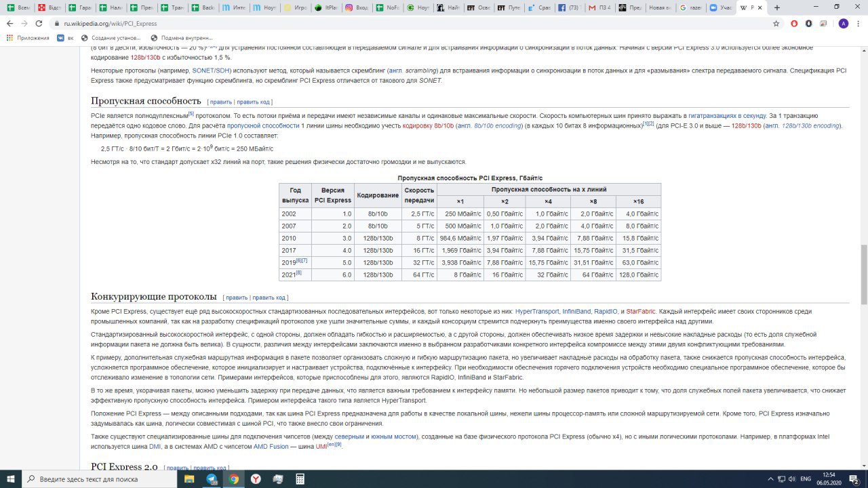The image size is (868, 488).
Task: Open the picture-gallery extension icon
Action: [x=823, y=23]
